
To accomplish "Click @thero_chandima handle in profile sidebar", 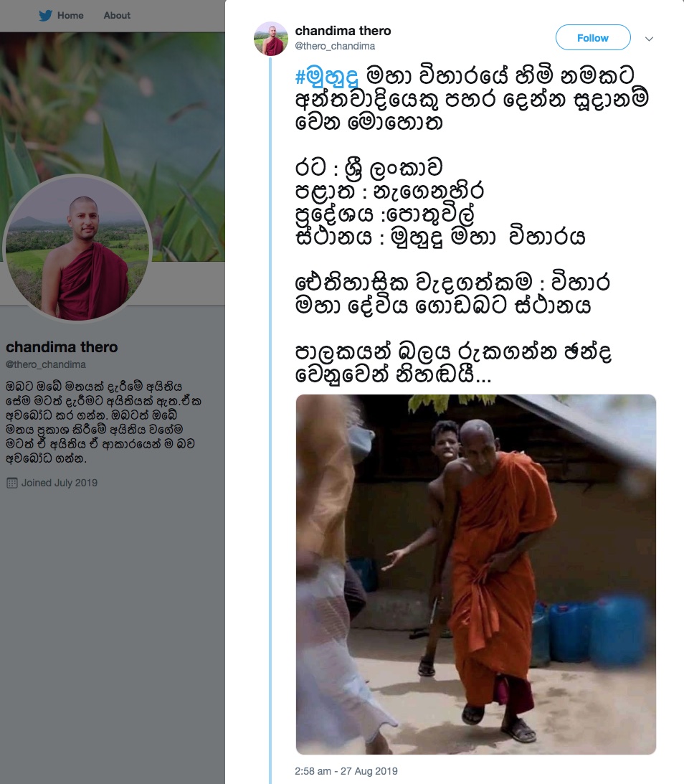I will click(46, 364).
